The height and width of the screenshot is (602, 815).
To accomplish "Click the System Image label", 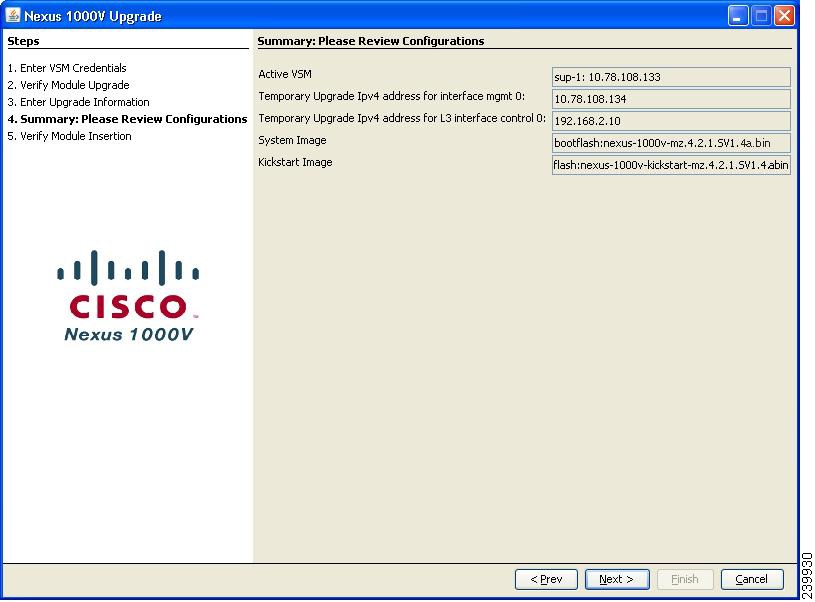I will [x=292, y=140].
